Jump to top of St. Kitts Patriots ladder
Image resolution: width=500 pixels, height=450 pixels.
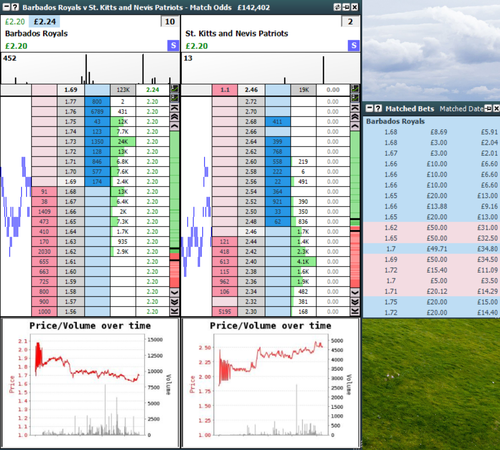(x=355, y=108)
